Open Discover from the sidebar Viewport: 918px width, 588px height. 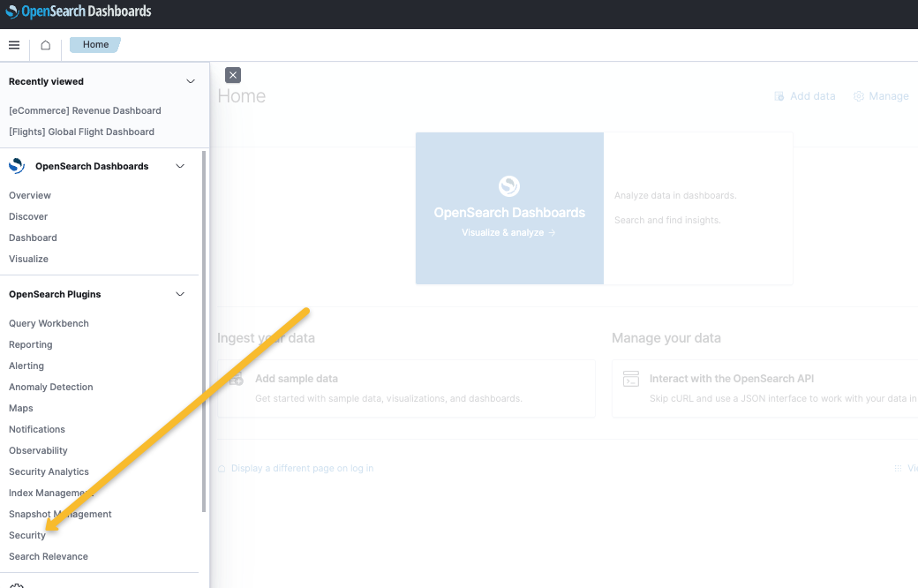tap(28, 216)
